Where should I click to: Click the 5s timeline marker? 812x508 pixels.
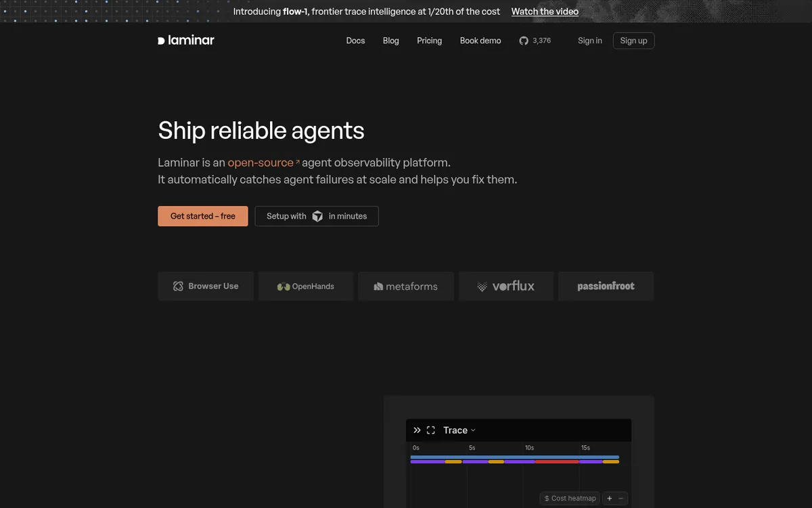472,448
